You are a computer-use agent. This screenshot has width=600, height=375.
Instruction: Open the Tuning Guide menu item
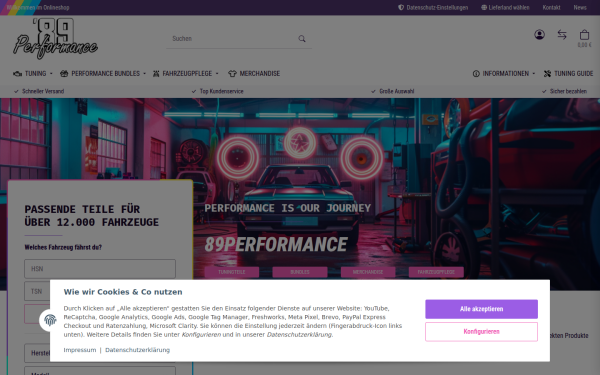(569, 73)
